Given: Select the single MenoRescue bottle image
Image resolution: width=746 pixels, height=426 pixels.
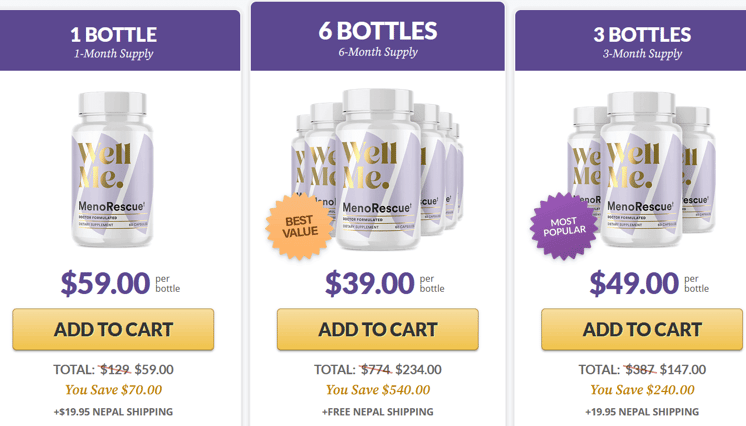Looking at the screenshot, I should click(x=113, y=169).
